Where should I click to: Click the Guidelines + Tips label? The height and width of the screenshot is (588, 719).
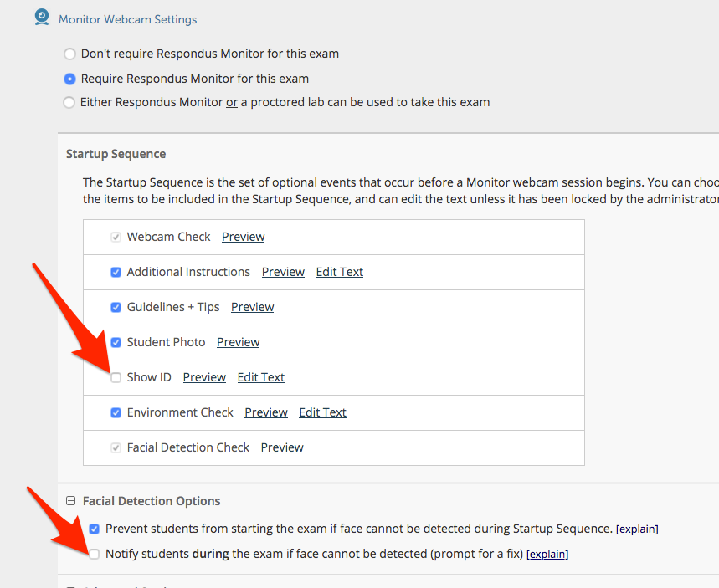[173, 307]
